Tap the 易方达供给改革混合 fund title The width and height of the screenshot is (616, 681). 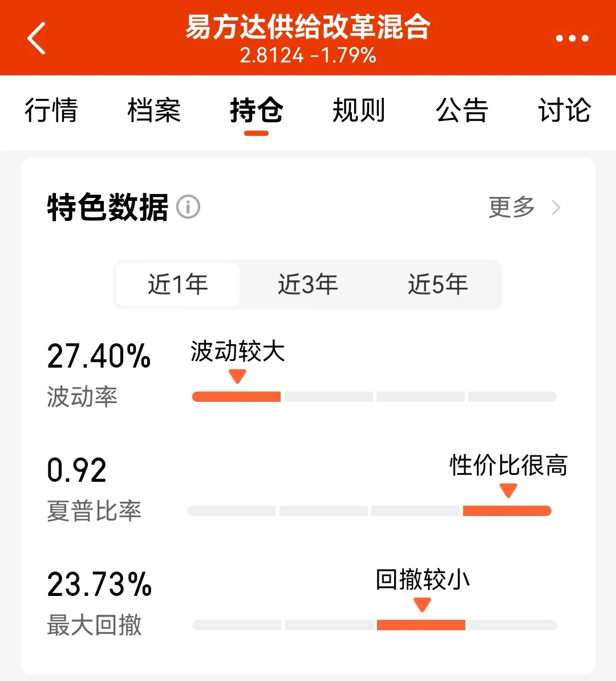coord(308,27)
